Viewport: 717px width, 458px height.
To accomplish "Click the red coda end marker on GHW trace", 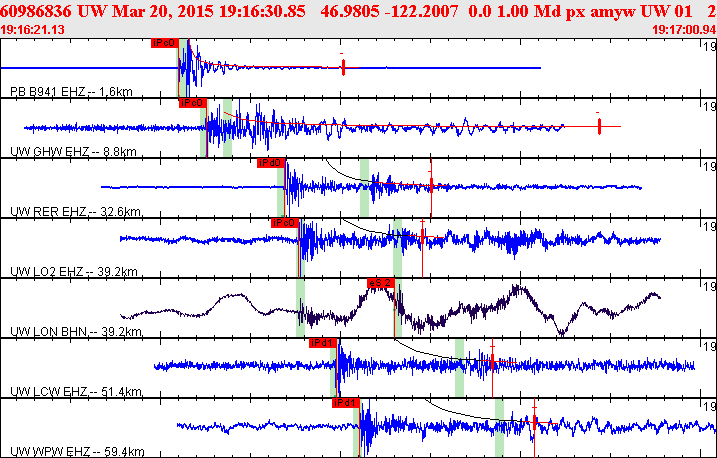I will (x=599, y=126).
